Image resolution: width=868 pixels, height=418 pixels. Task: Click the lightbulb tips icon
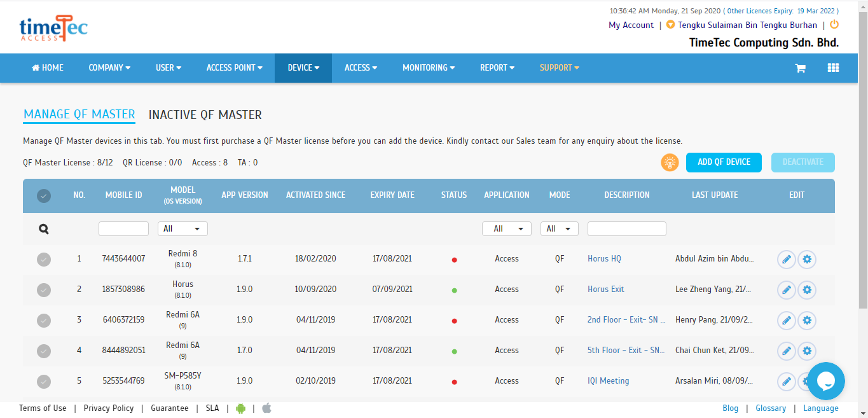pos(670,162)
